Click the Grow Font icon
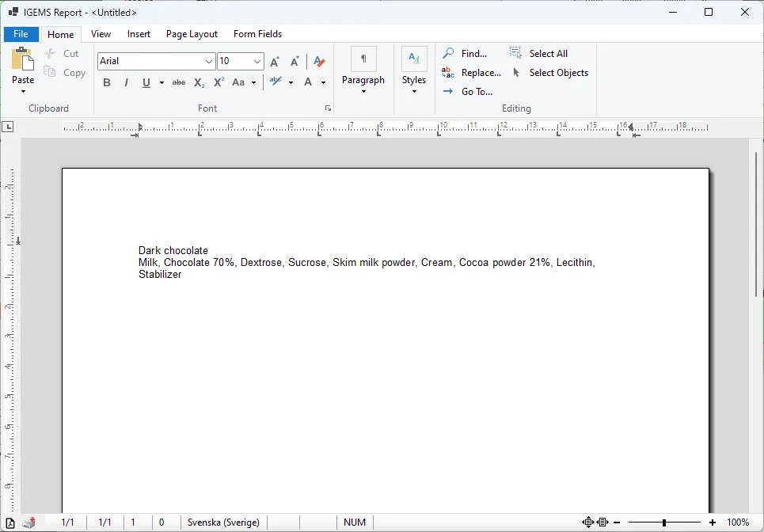This screenshot has width=764, height=532. (x=275, y=62)
